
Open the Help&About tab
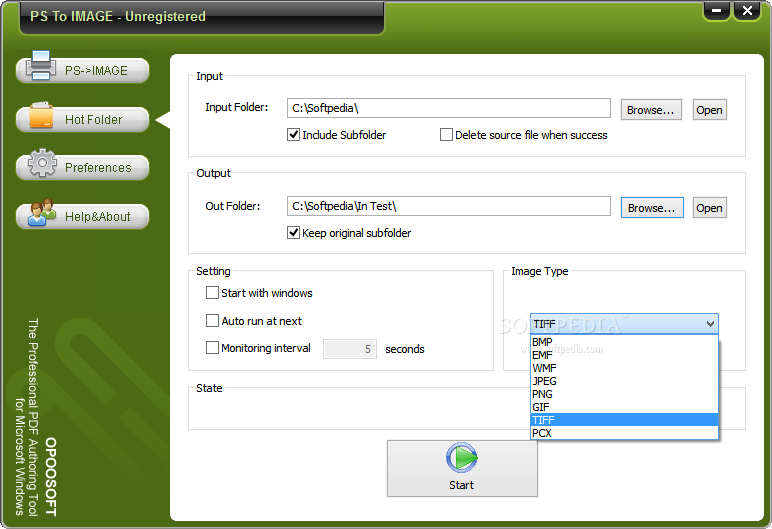coord(83,216)
